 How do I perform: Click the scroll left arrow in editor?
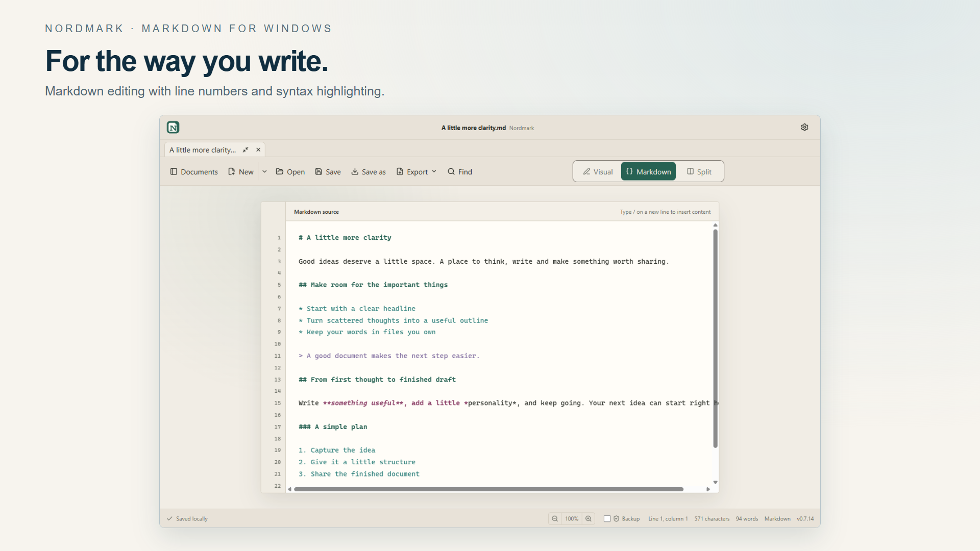coord(289,489)
